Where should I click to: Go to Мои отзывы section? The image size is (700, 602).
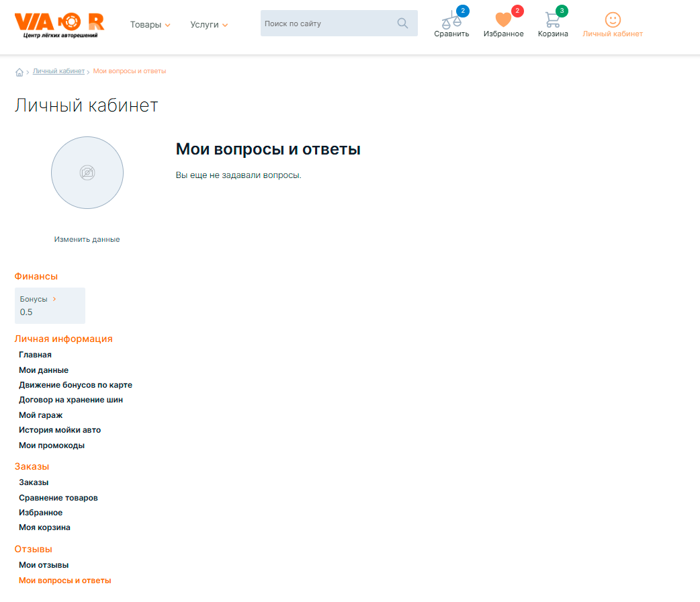44,565
